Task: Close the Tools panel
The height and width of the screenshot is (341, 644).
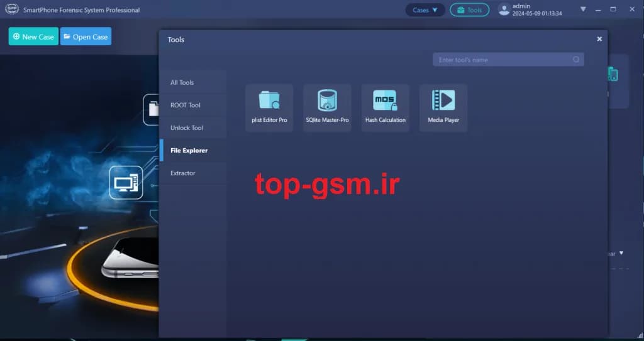Action: coord(599,39)
